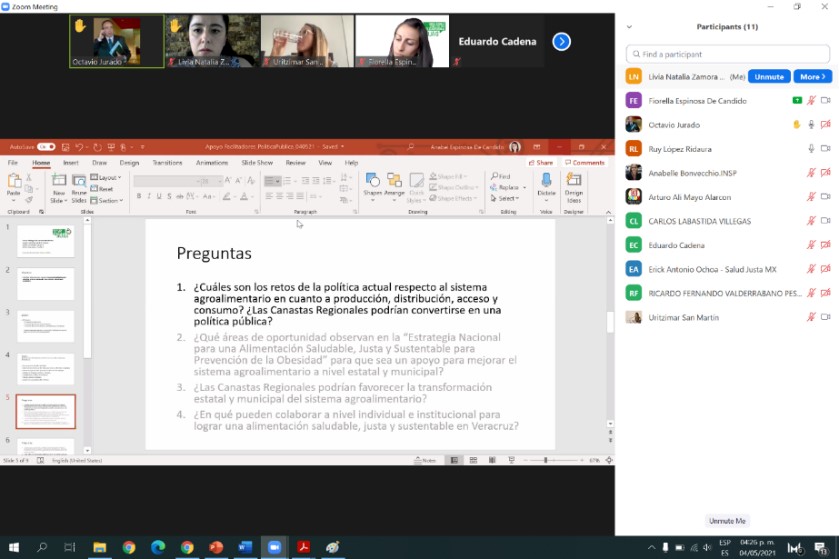
Task: Click the Paste clipboard icon
Action: (x=14, y=185)
